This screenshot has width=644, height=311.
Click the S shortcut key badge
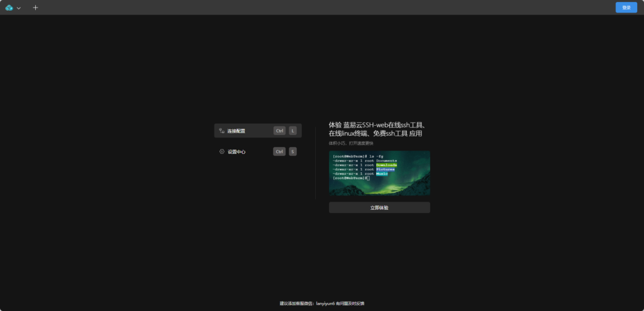(x=293, y=151)
